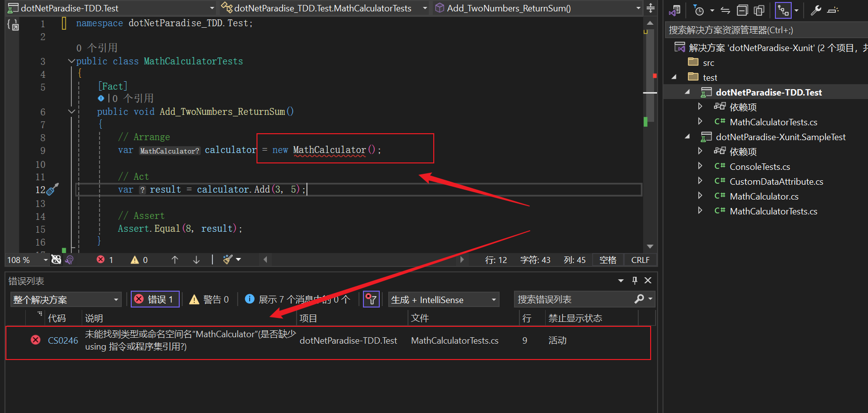
Task: Open the code cleanup dropdown arrow
Action: 239,259
